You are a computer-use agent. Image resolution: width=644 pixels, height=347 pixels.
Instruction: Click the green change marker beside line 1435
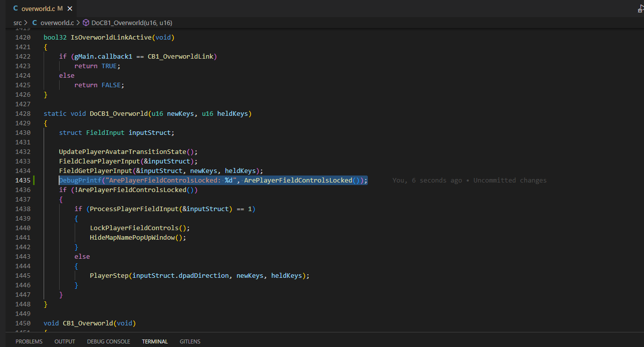click(x=34, y=181)
